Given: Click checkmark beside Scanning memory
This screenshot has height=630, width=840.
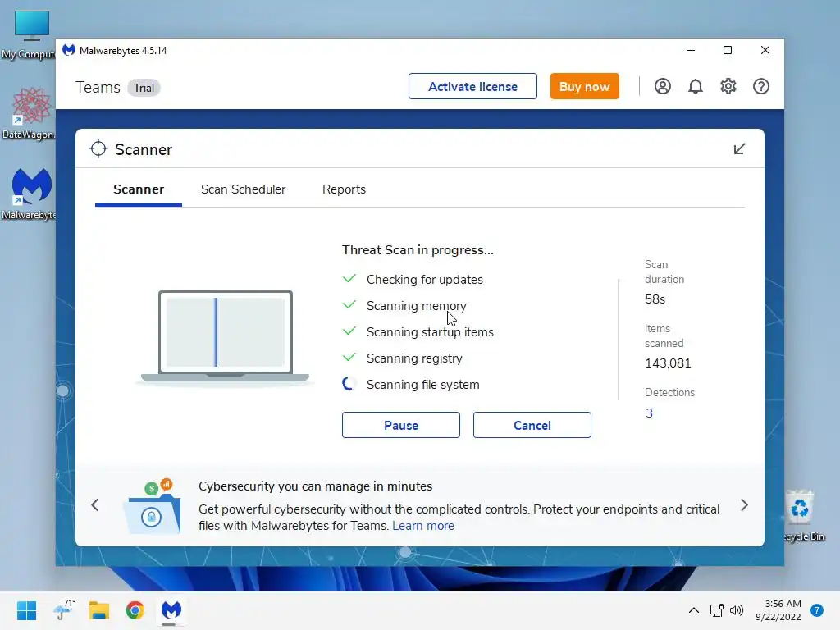Looking at the screenshot, I should (x=349, y=305).
